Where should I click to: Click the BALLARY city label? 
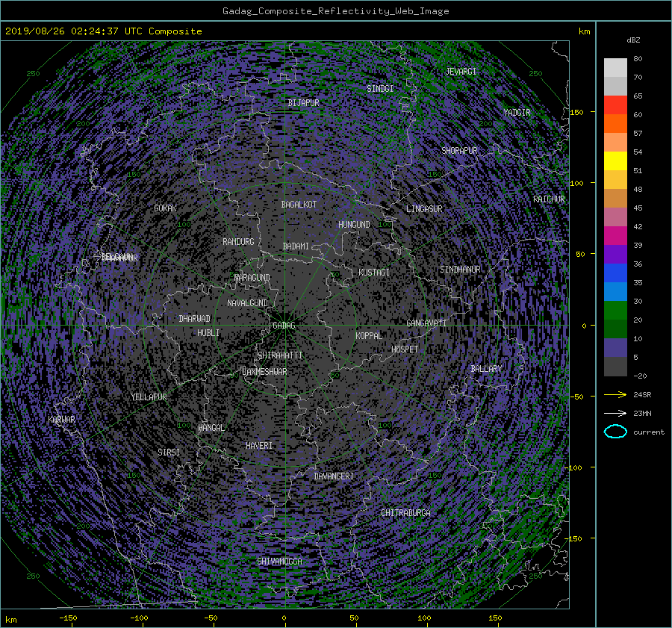point(486,369)
